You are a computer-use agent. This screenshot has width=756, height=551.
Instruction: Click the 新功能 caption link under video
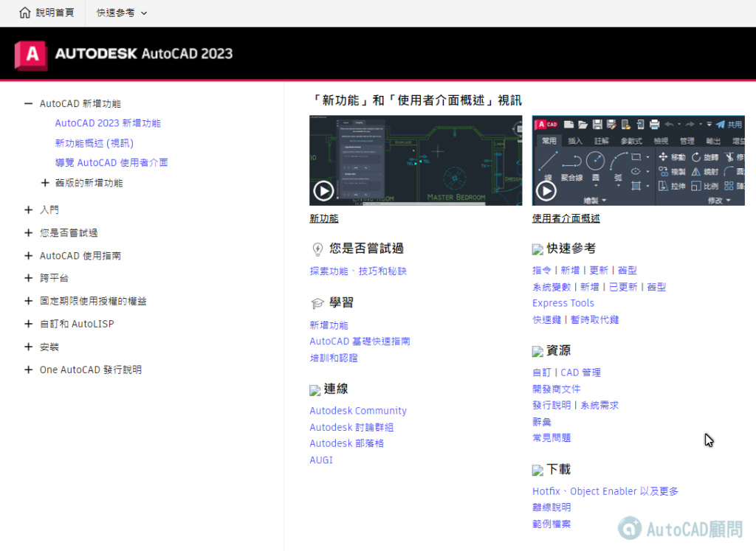coord(324,218)
